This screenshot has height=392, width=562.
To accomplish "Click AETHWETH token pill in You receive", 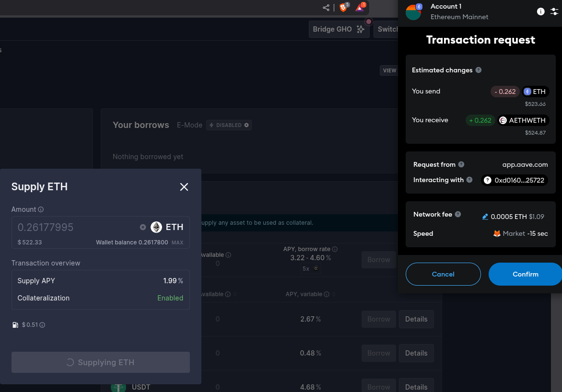I will 523,120.
